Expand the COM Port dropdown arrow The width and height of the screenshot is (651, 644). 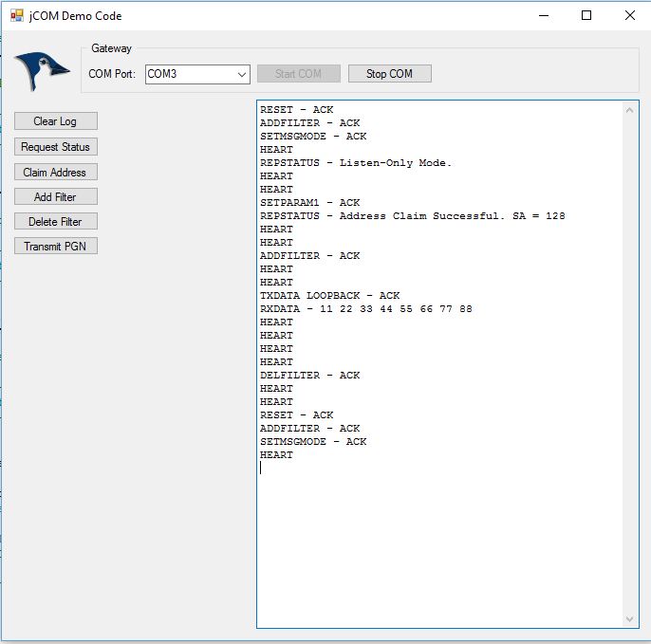click(x=242, y=74)
